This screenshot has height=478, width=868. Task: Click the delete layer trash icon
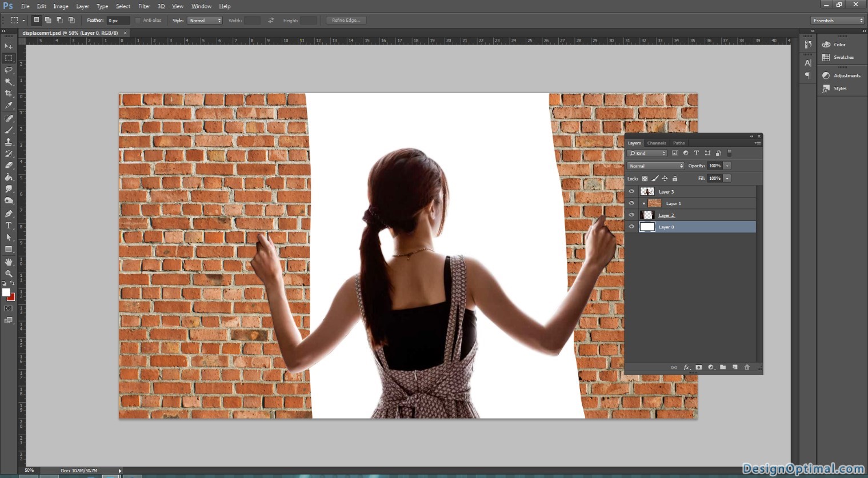[x=747, y=367]
